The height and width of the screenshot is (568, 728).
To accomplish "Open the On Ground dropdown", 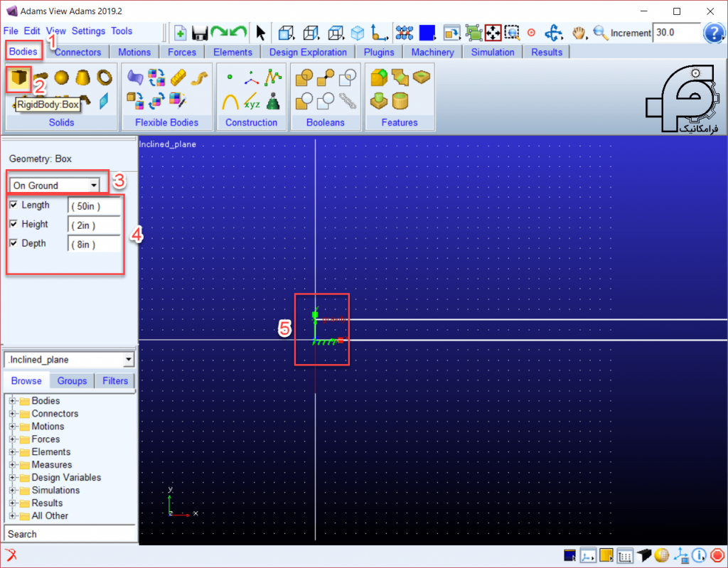I will pyautogui.click(x=54, y=186).
